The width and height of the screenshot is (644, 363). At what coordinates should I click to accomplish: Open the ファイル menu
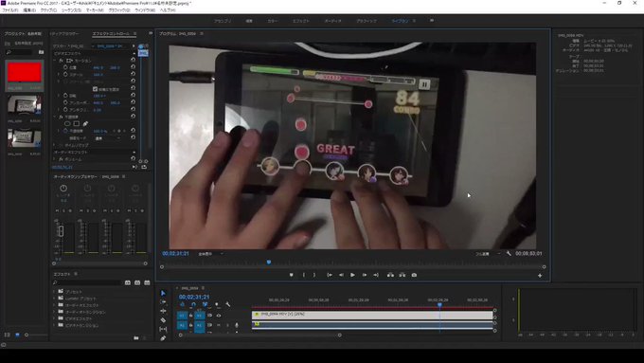click(10, 10)
